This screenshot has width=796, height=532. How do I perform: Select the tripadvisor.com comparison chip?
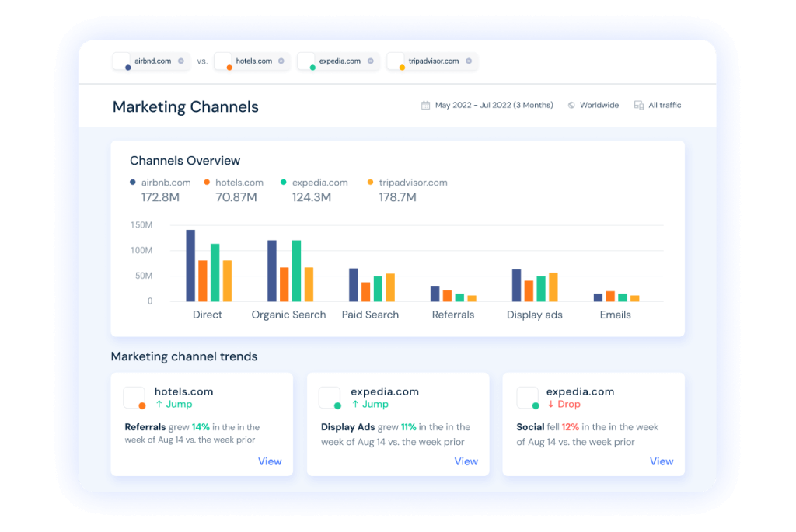click(431, 61)
